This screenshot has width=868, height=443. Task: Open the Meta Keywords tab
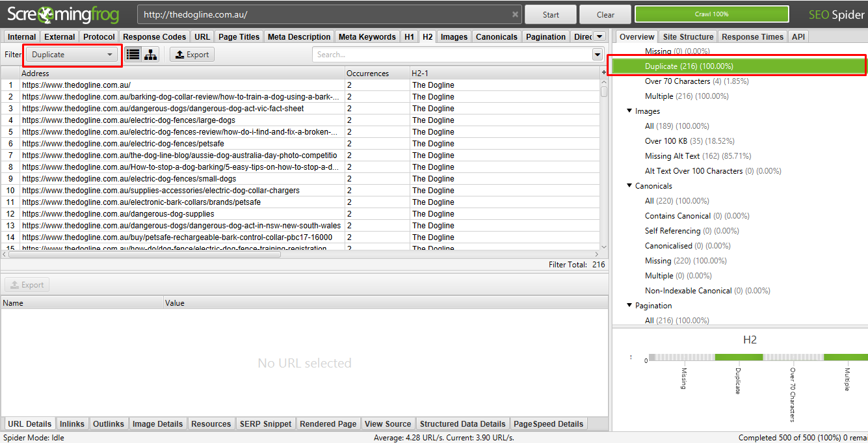[367, 37]
